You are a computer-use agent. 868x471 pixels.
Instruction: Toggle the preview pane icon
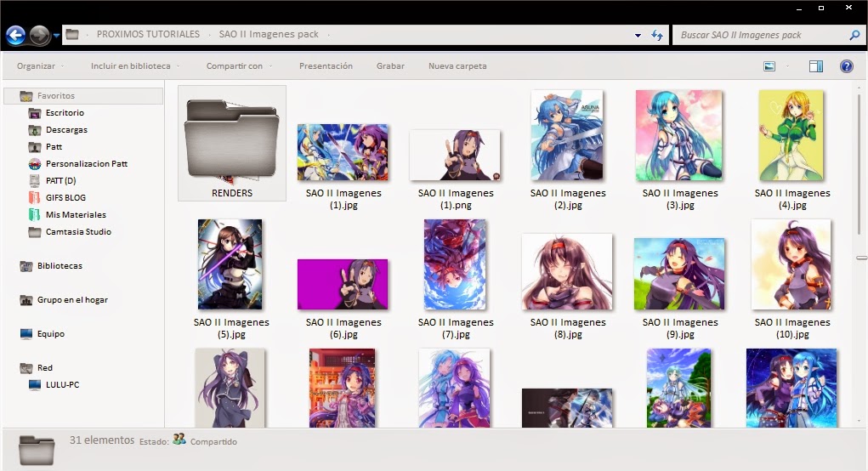click(816, 66)
